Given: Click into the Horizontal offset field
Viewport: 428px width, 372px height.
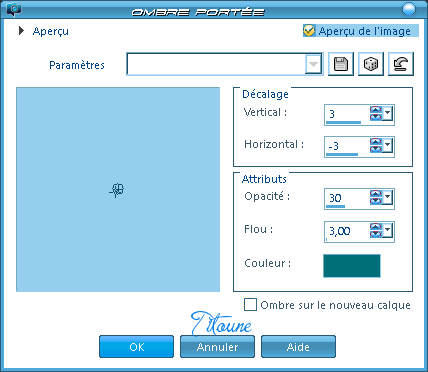Looking at the screenshot, I should [347, 146].
